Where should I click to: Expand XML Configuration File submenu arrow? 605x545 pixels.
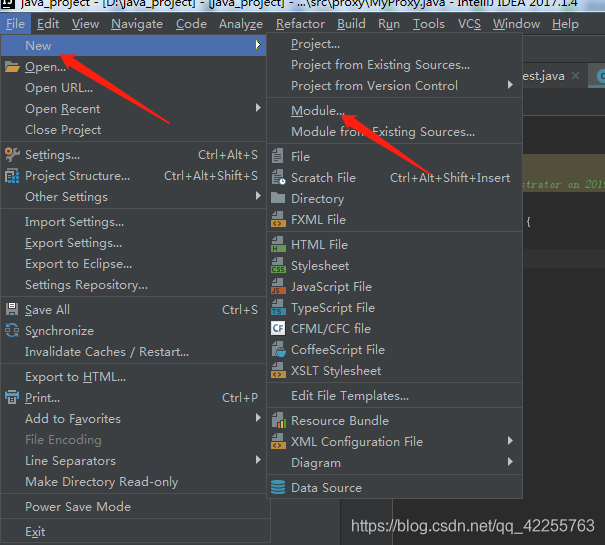pos(510,440)
